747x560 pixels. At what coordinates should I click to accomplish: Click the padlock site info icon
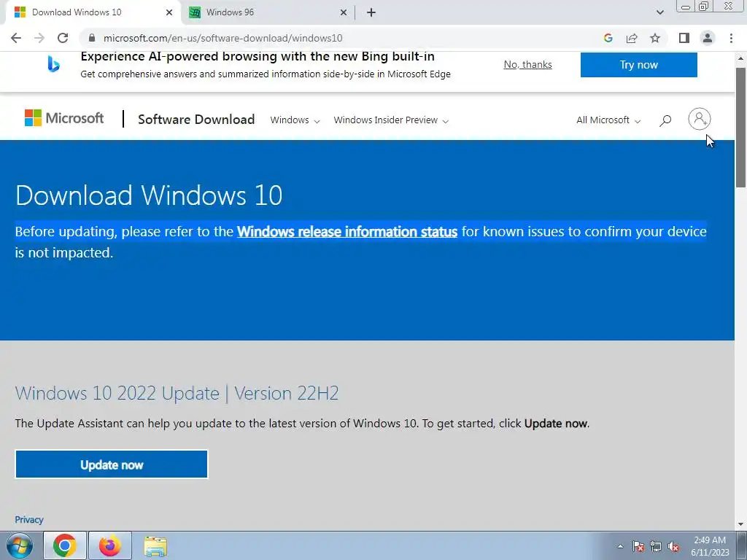[x=92, y=38]
